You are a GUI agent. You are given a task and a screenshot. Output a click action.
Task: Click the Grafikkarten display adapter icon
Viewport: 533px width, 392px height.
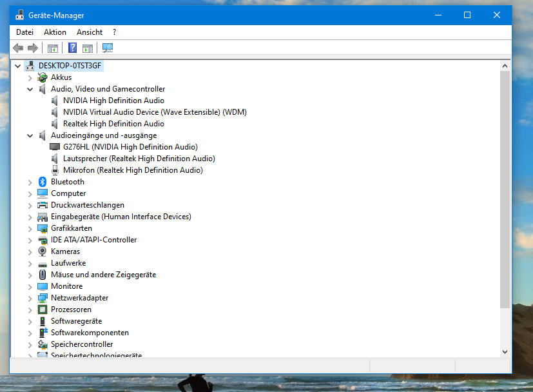click(x=42, y=228)
